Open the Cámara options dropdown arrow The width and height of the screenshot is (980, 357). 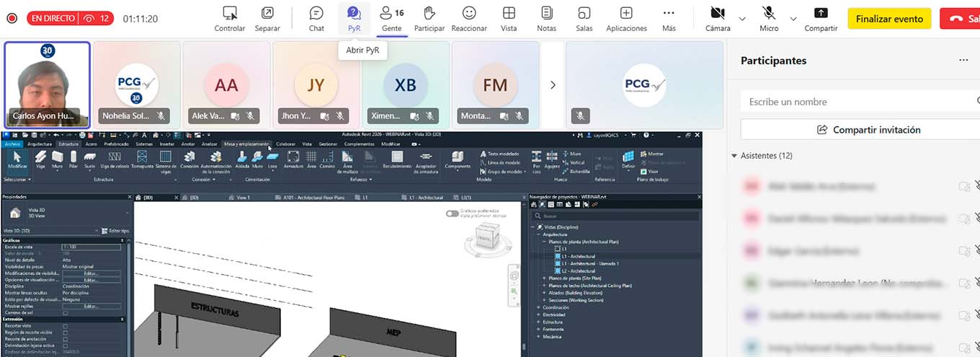pyautogui.click(x=742, y=19)
